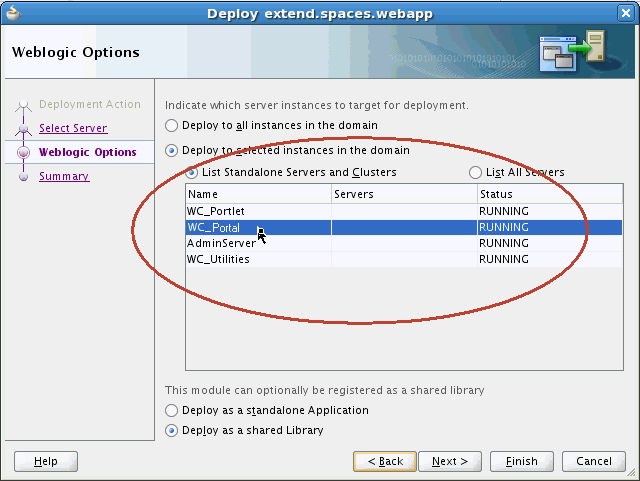Go back with the Back button
The image size is (640, 481).
(385, 461)
